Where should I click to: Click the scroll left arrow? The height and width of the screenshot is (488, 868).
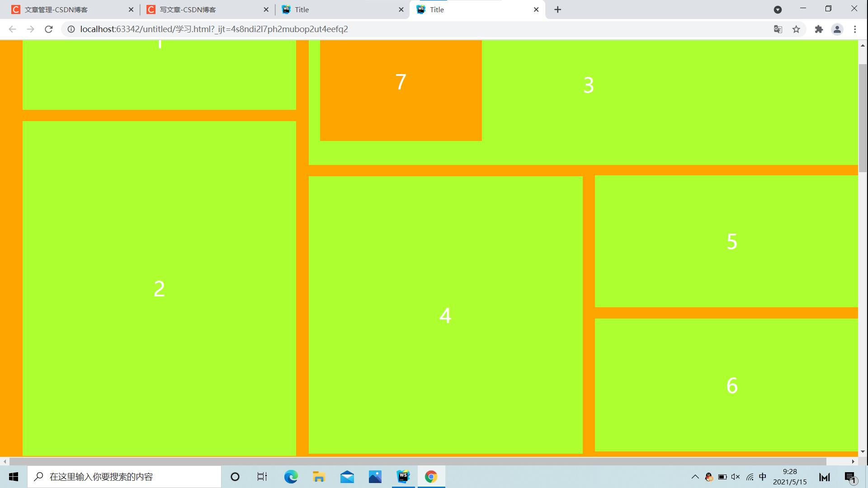point(5,461)
